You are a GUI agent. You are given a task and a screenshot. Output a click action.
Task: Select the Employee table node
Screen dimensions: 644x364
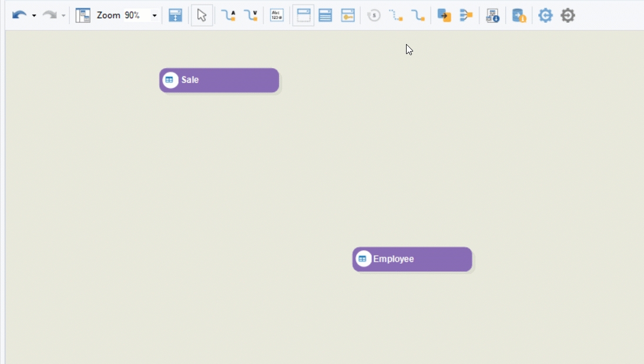(x=412, y=259)
